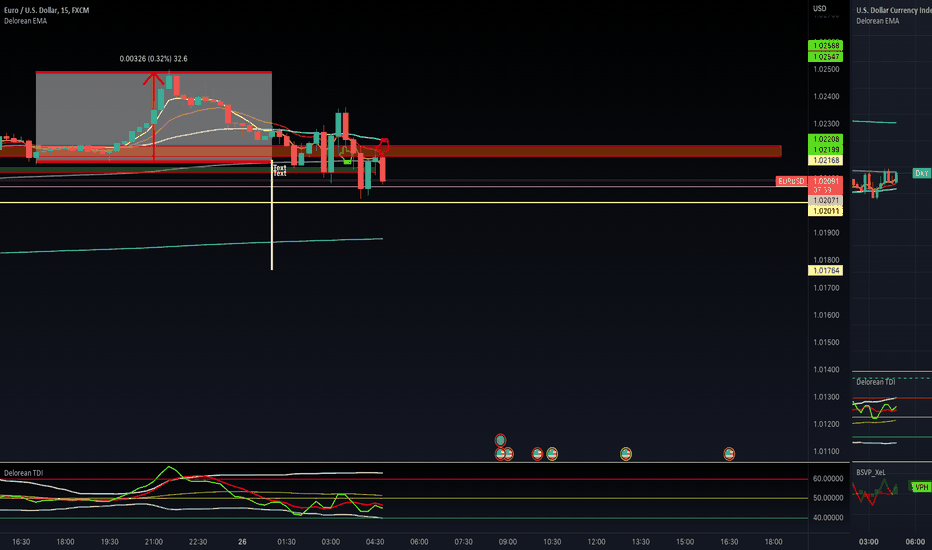Open the US economic event icon near 10:00

537,454
